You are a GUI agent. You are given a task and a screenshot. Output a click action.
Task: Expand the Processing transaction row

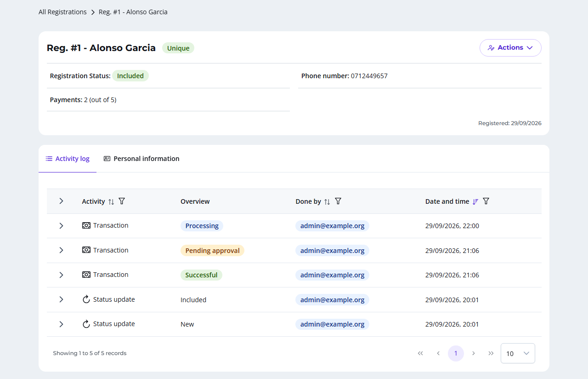(x=61, y=226)
